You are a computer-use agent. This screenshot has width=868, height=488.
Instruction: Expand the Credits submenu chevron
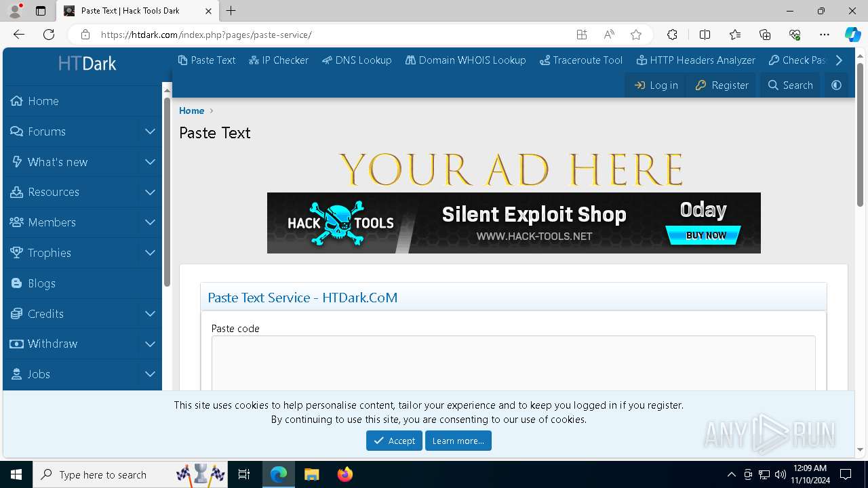pyautogui.click(x=150, y=314)
